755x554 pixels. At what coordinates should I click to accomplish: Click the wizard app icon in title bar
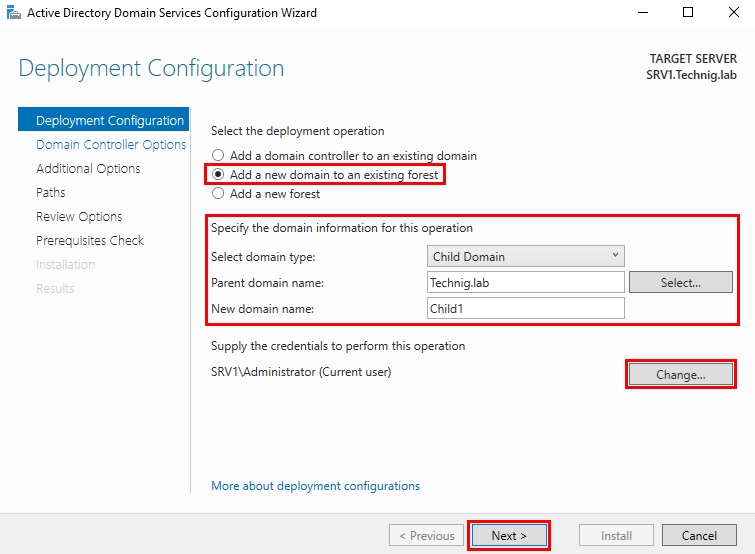[13, 13]
